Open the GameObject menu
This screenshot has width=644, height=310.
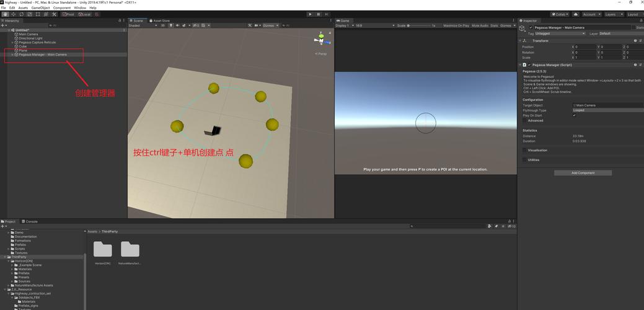[x=41, y=8]
